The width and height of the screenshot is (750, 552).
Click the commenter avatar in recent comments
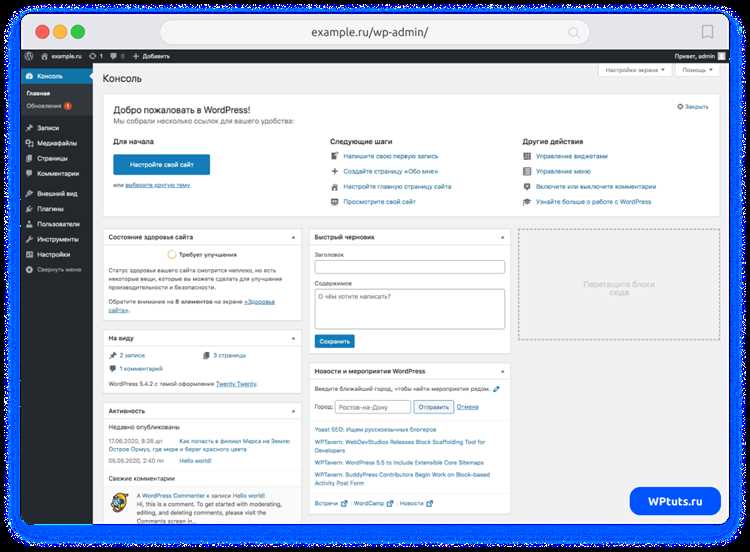pyautogui.click(x=120, y=503)
